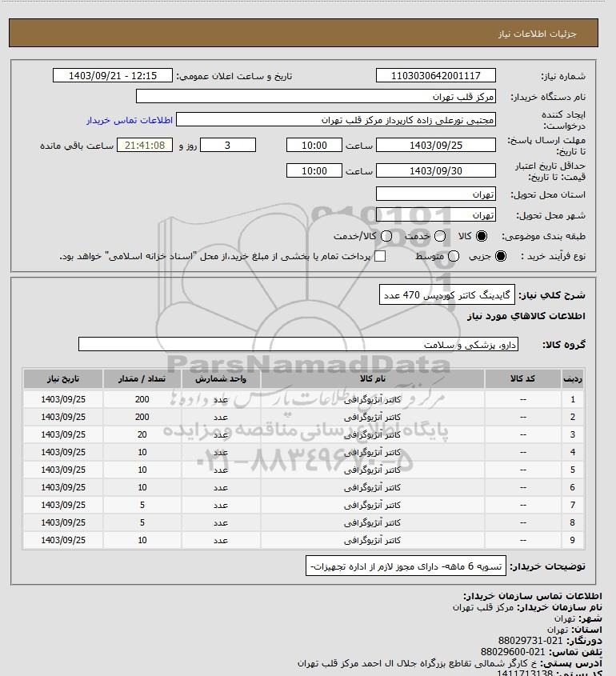This screenshot has width=616, height=676.
Task: Select row 5 date 1403/09/25
Action: pyautogui.click(x=63, y=470)
